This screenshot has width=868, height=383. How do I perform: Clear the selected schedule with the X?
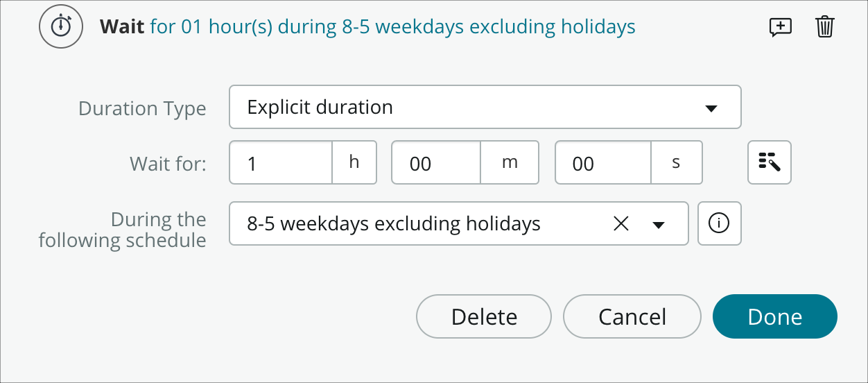(x=621, y=223)
